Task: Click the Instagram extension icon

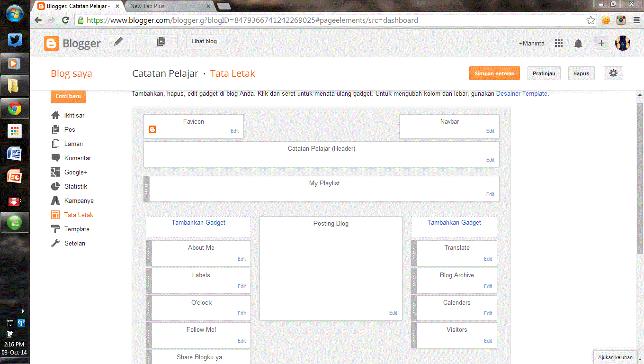Action: click(x=621, y=20)
